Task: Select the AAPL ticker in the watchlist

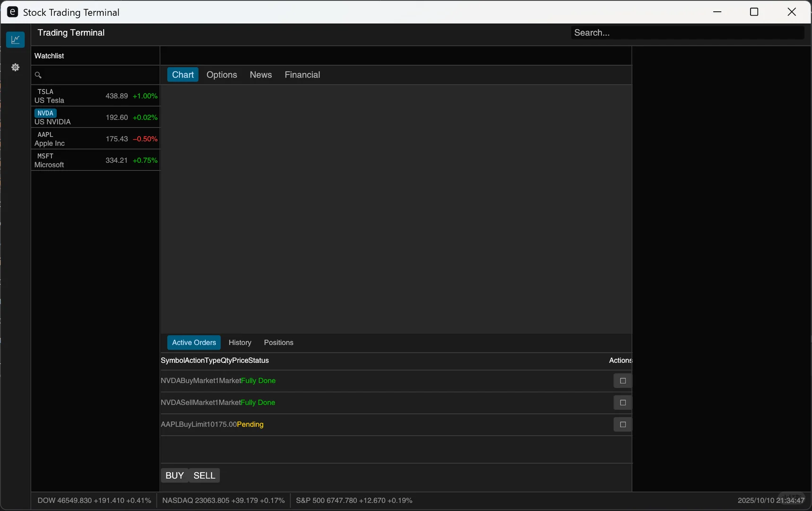Action: [x=45, y=135]
